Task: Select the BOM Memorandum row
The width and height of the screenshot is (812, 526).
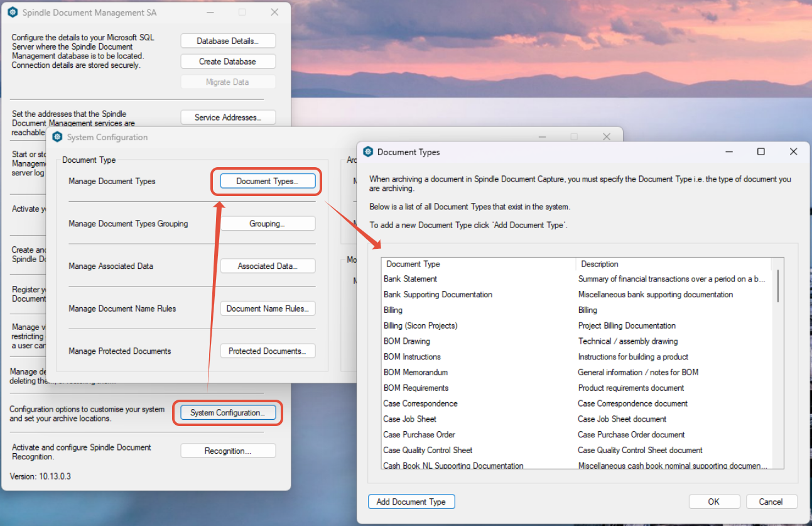Action: pyautogui.click(x=577, y=372)
